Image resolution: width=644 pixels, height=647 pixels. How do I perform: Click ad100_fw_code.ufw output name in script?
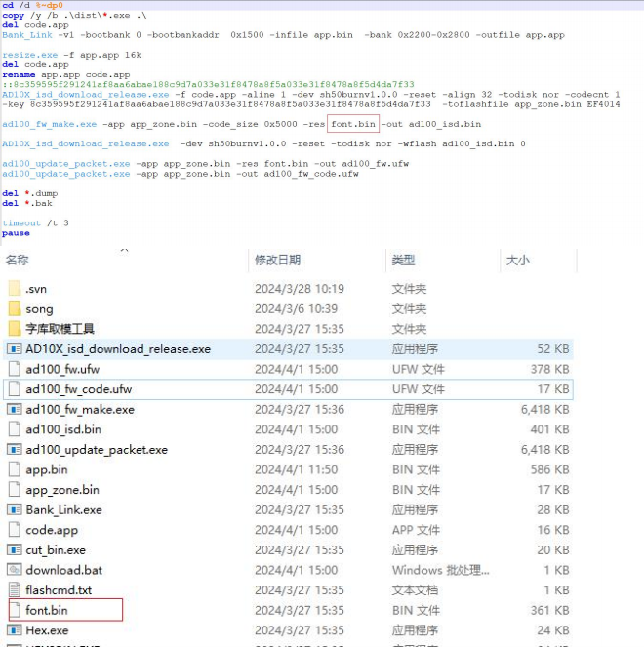[x=311, y=174]
